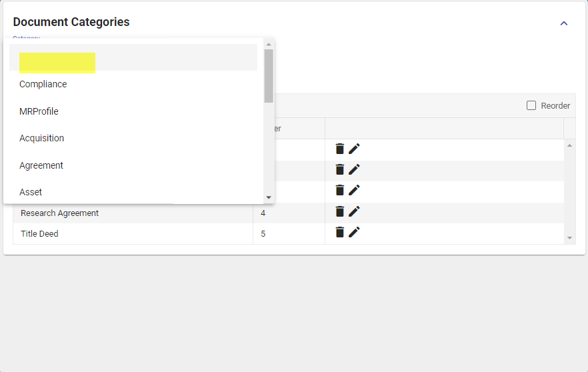This screenshot has height=372, width=588.
Task: Click the pencil icon for Title Deed
Action: point(354,232)
